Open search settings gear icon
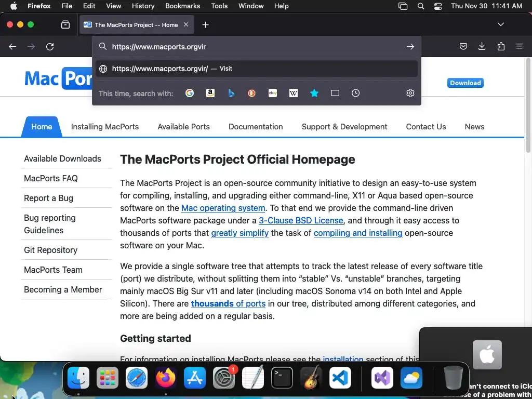The width and height of the screenshot is (532, 399). pyautogui.click(x=410, y=93)
